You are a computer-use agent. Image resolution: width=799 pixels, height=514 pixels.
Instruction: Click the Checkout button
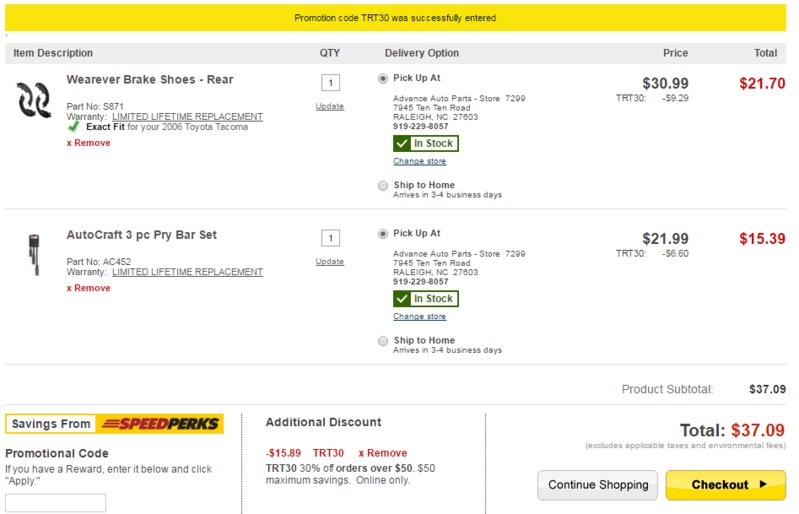726,485
